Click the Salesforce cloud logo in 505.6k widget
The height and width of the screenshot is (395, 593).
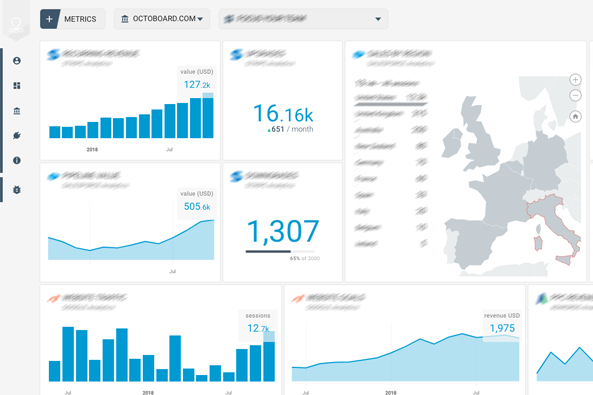click(53, 176)
